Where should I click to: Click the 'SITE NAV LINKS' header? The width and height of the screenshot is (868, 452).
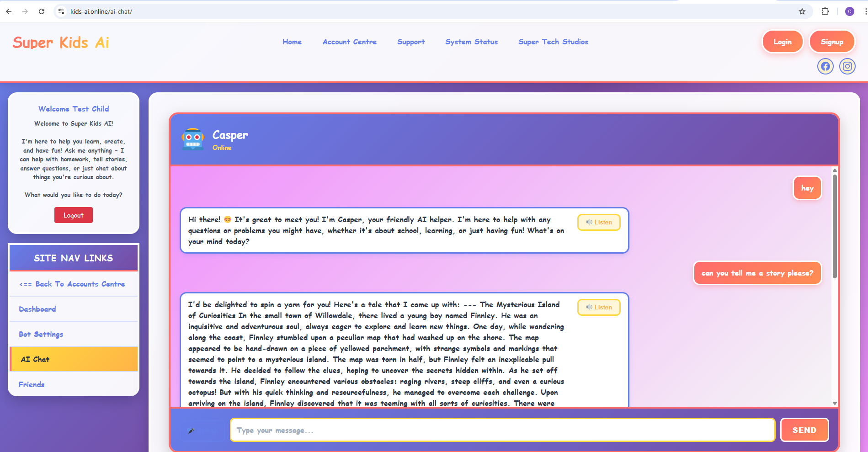pyautogui.click(x=74, y=258)
